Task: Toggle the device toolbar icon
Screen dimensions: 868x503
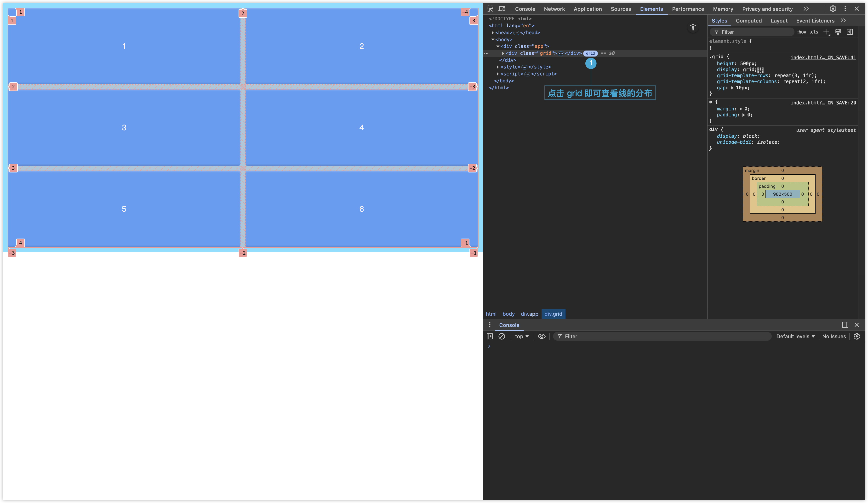Action: click(x=502, y=9)
